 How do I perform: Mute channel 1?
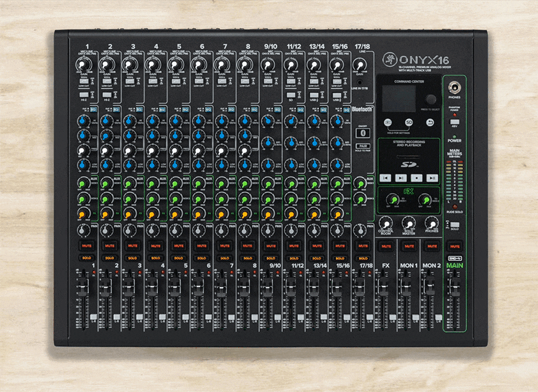point(87,246)
